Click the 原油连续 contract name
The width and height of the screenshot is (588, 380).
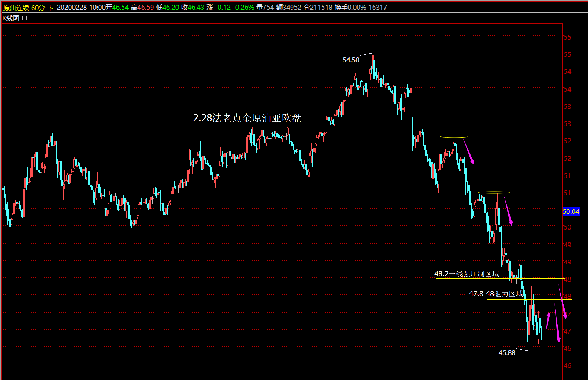(16, 8)
